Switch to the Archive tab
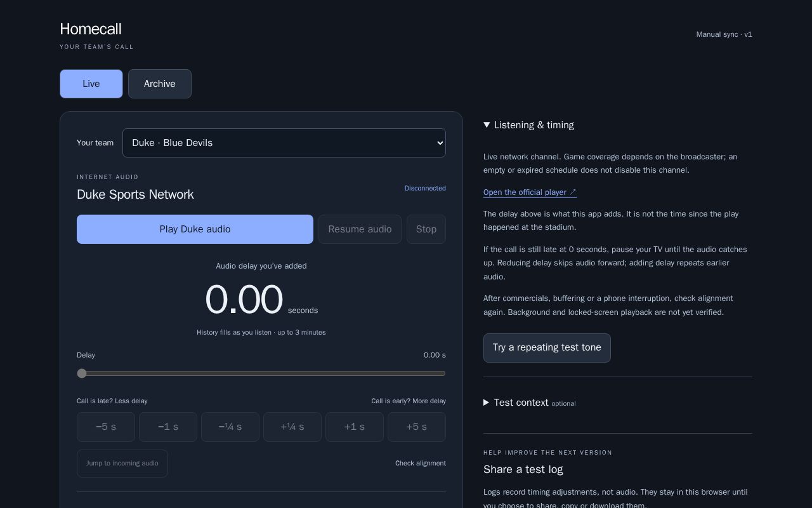Screen dimensions: 812x508 (160, 84)
